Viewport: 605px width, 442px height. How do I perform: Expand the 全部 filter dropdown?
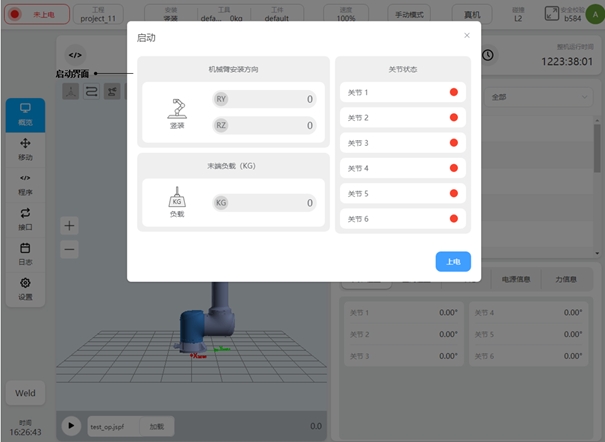[540, 97]
